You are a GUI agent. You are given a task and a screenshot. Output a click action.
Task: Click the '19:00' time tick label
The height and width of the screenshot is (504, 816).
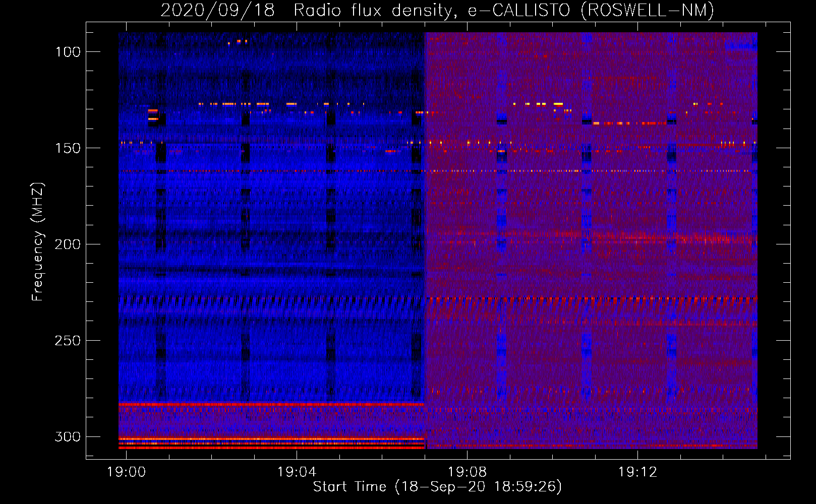tap(126, 472)
